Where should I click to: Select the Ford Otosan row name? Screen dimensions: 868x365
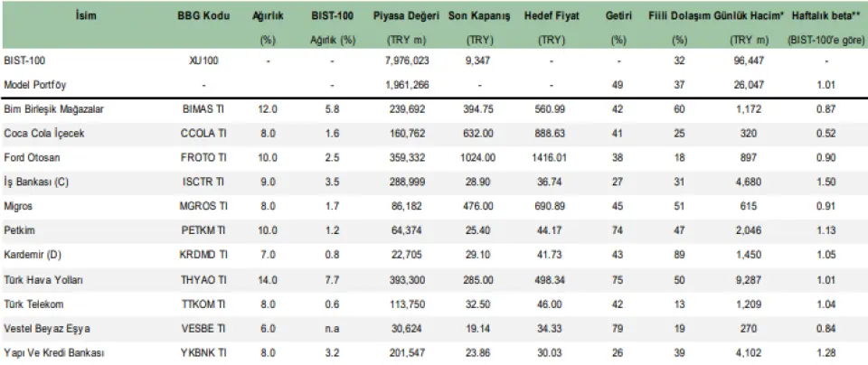tap(30, 157)
